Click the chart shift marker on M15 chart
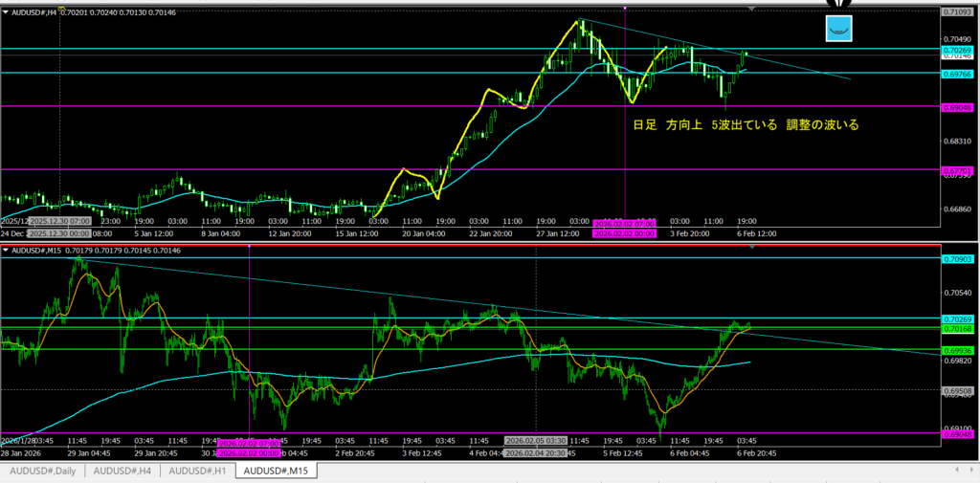This screenshot has height=483, width=980. [752, 246]
